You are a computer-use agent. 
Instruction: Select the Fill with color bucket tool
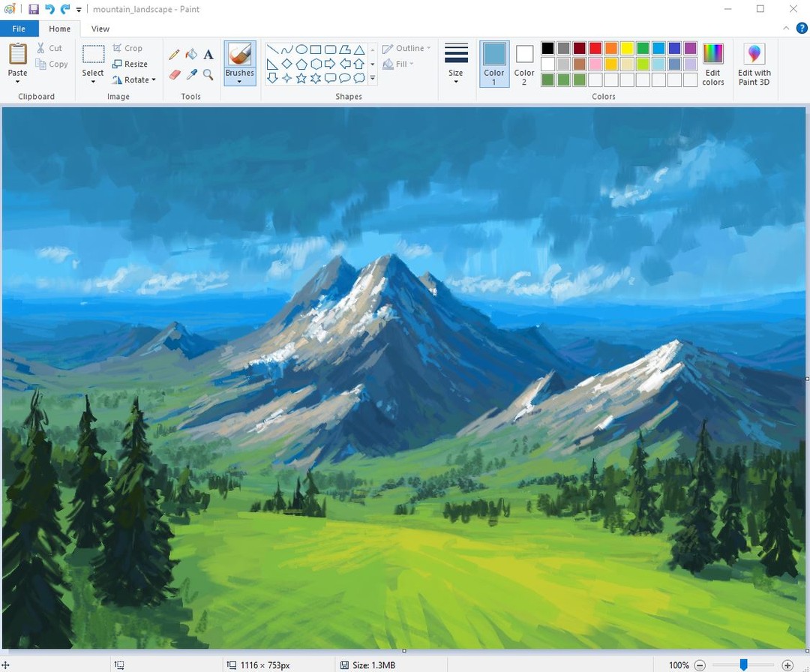pyautogui.click(x=191, y=54)
